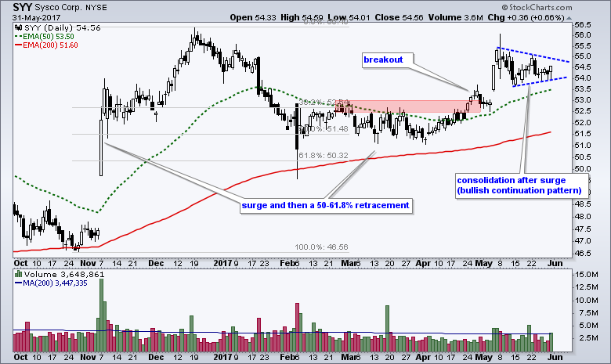Click the Oct label on the volume panel date axis

point(20,357)
